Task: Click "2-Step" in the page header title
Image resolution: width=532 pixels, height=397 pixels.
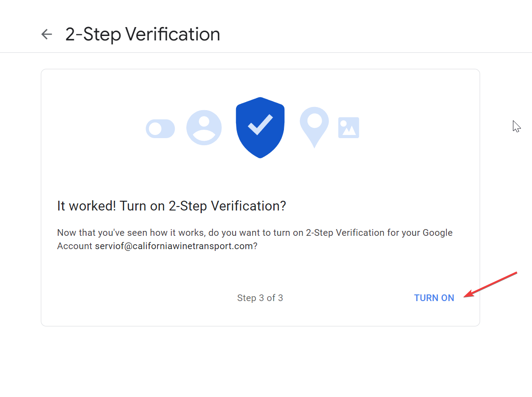Action: (93, 35)
